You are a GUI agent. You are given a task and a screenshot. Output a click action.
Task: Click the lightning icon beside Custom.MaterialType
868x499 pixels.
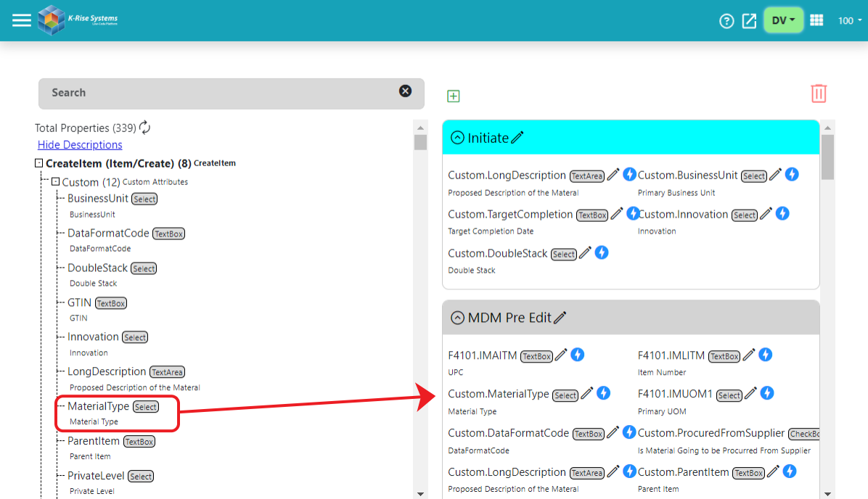click(603, 392)
